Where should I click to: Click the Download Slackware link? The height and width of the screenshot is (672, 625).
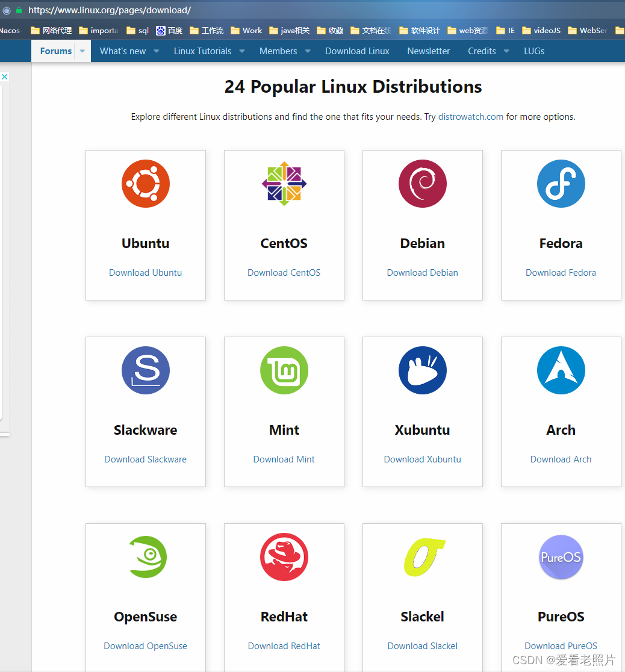[145, 459]
